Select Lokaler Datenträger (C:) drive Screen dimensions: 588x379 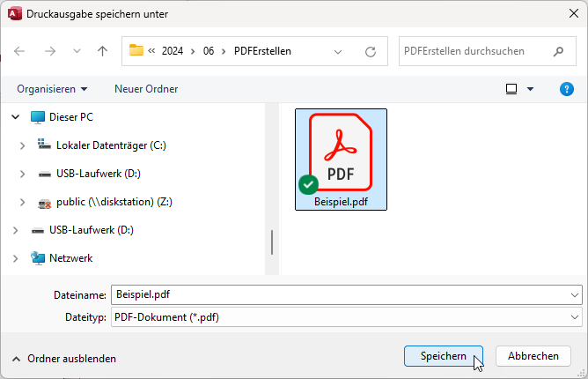point(111,145)
